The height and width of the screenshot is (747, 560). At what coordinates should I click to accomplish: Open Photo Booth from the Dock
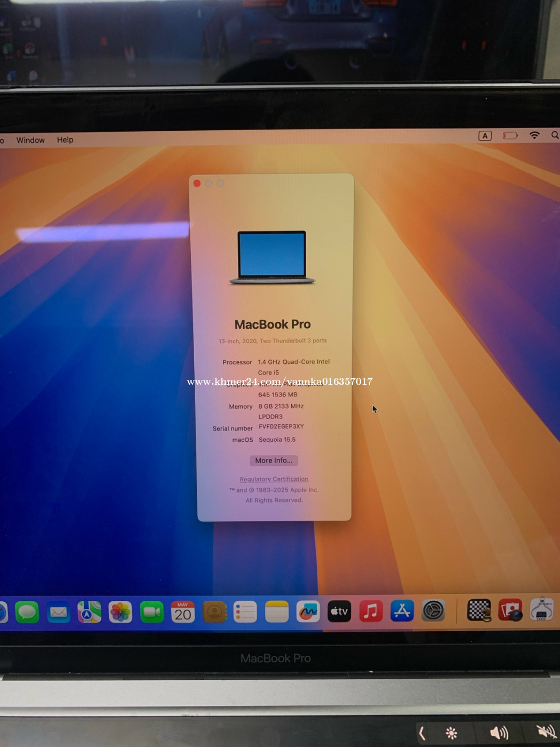(x=510, y=610)
